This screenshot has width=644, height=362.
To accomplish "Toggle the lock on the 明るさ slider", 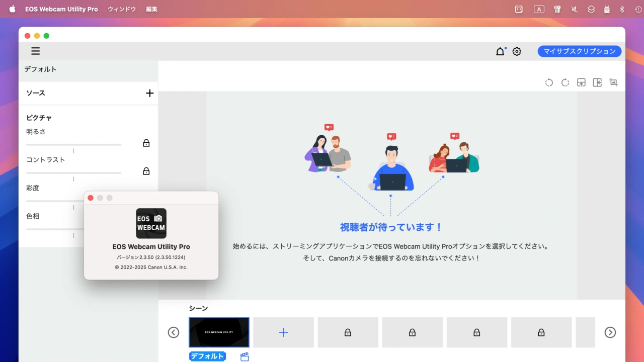I will 145,143.
